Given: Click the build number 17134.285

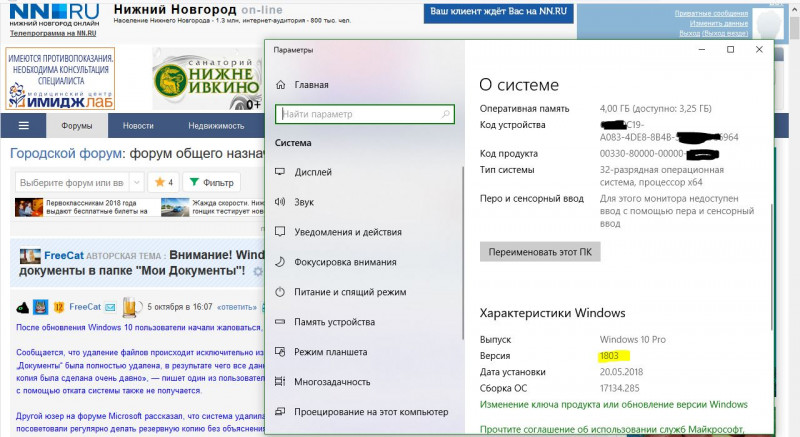Looking at the screenshot, I should (619, 388).
